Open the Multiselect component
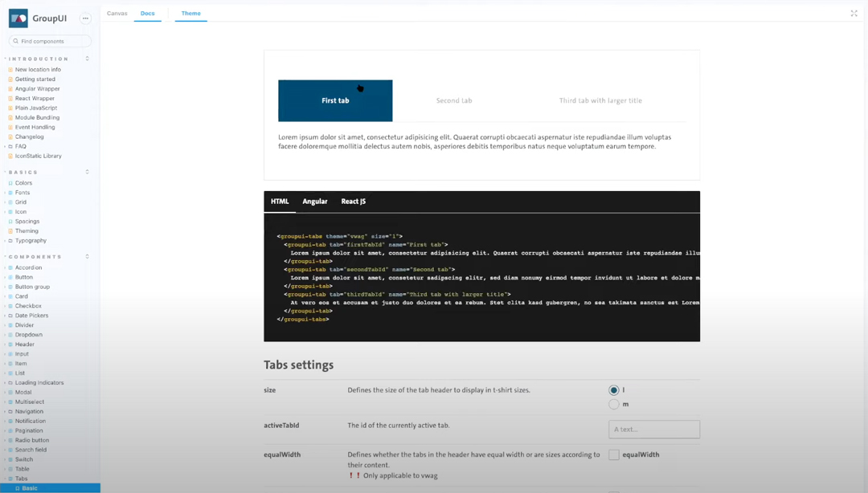 (30, 401)
